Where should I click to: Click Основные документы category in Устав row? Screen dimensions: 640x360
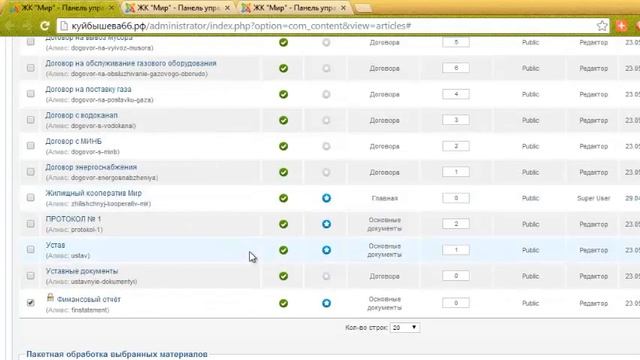(x=384, y=250)
